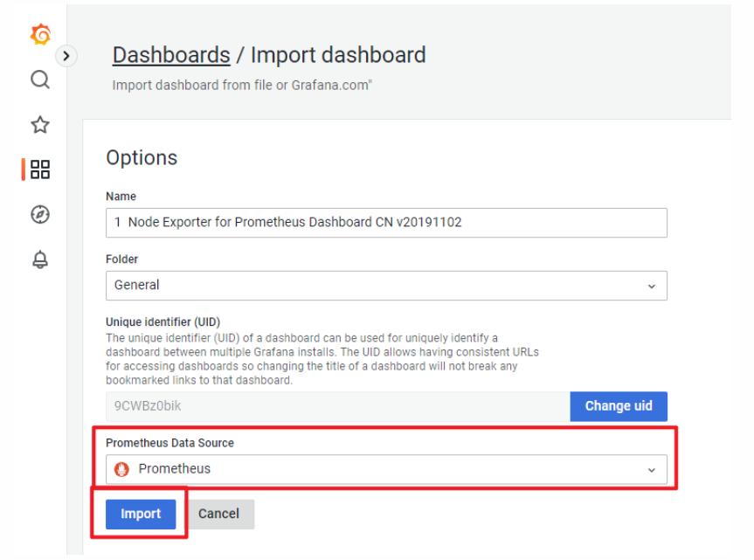Click into the dashboard Name field
This screenshot has width=754, height=560.
coord(386,223)
